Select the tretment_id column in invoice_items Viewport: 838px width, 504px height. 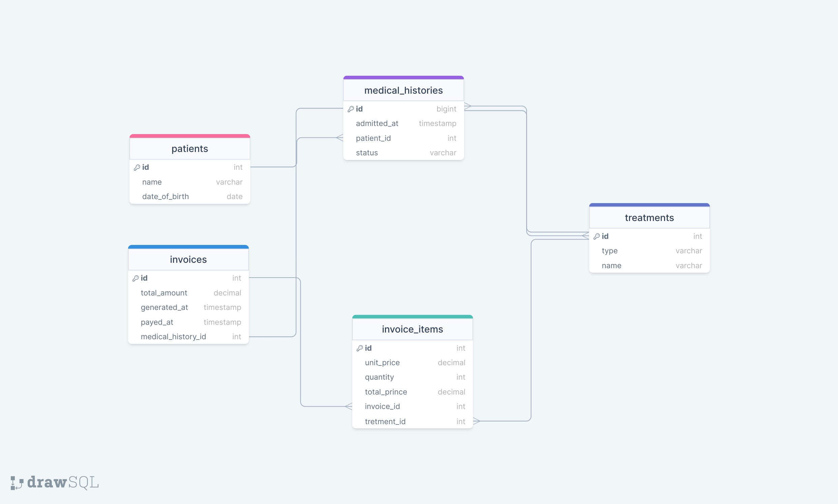pos(412,421)
